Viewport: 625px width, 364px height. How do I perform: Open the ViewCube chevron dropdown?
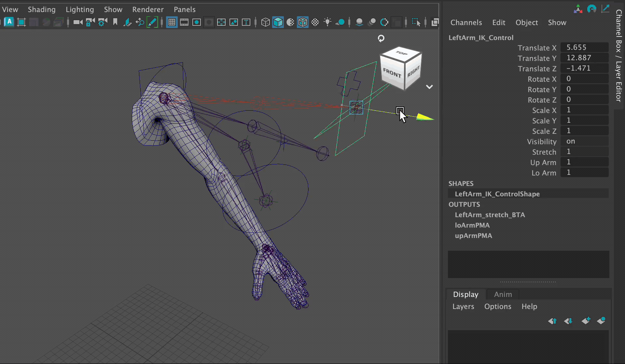[x=429, y=87]
